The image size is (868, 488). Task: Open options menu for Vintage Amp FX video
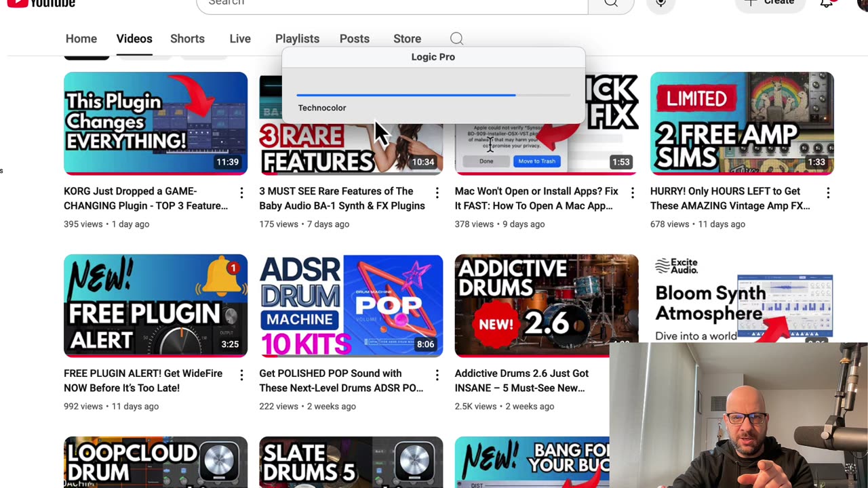828,193
